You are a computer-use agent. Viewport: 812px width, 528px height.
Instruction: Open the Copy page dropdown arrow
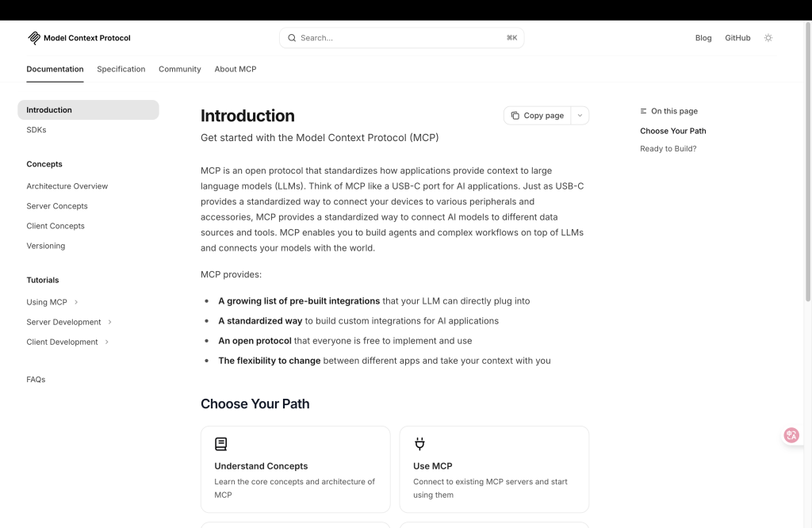click(580, 116)
